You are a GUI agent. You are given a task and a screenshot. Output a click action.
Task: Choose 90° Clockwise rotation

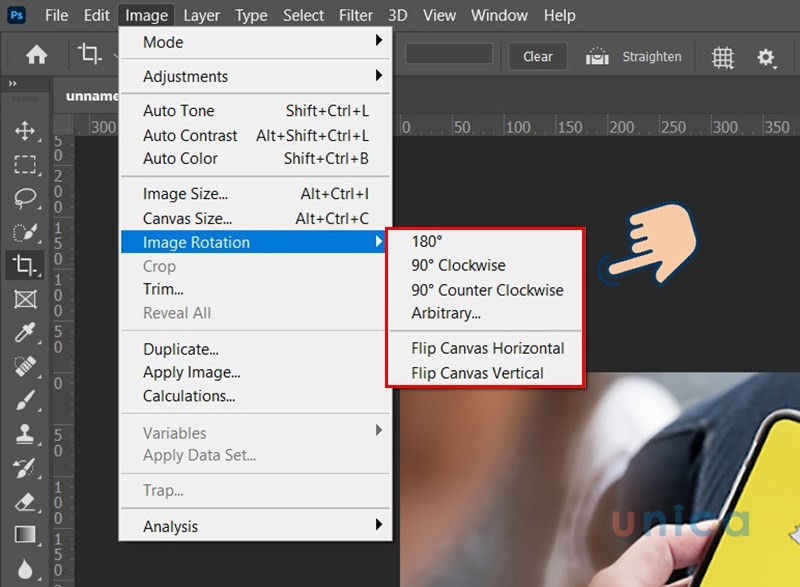tap(458, 266)
